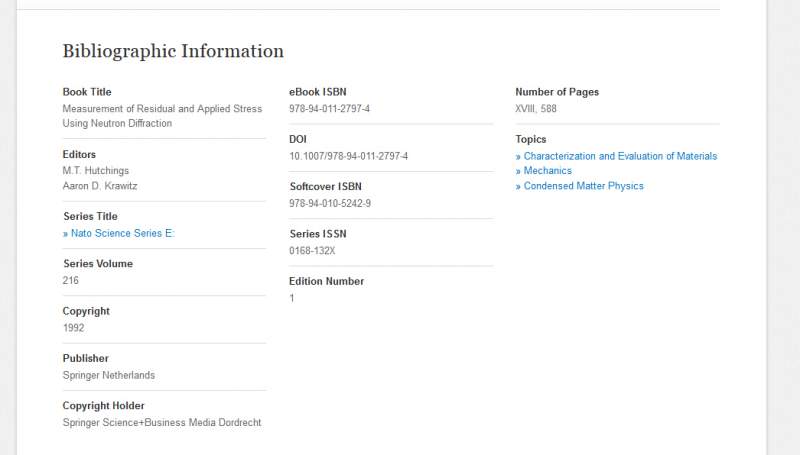Screen dimensions: 800x455
Task: Click the DOI value 10.1007/978-94-011-2797-4
Action: [x=348, y=156]
